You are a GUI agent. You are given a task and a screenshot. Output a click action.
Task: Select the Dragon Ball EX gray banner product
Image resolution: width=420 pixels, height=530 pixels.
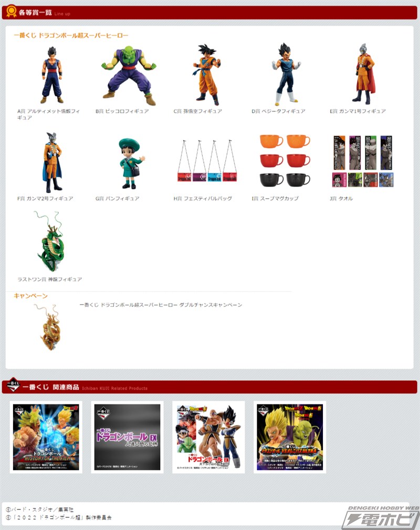tap(128, 437)
